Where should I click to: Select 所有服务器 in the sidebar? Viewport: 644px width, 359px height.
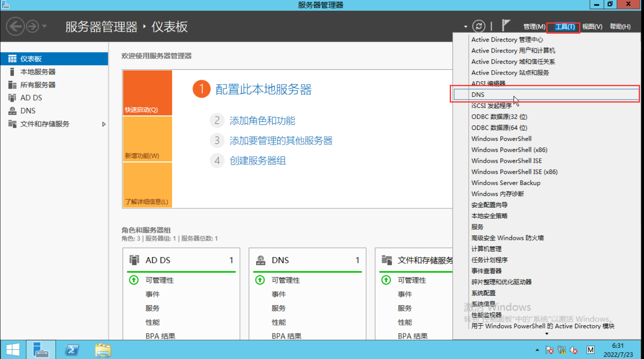54,85
